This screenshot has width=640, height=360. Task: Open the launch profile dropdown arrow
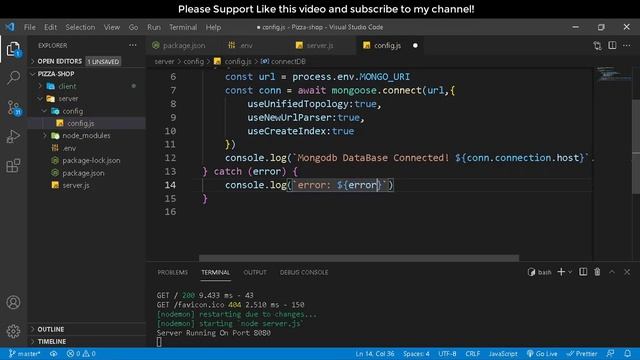570,272
